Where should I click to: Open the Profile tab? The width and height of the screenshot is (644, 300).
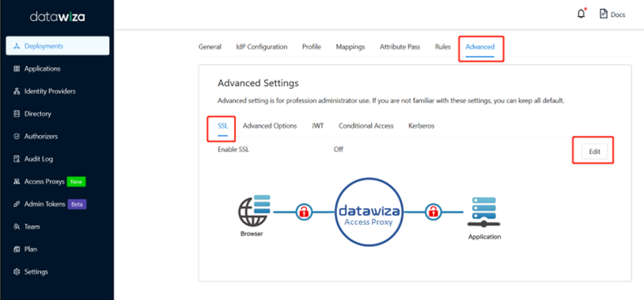(311, 47)
